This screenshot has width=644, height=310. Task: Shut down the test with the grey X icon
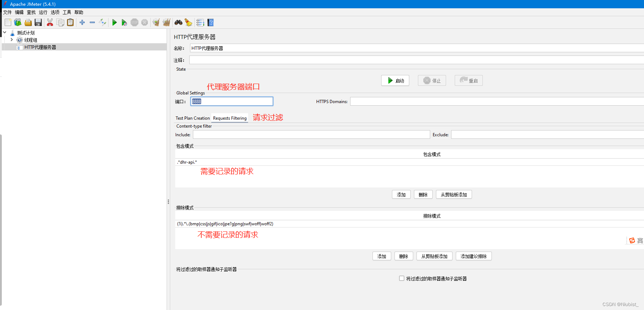145,23
